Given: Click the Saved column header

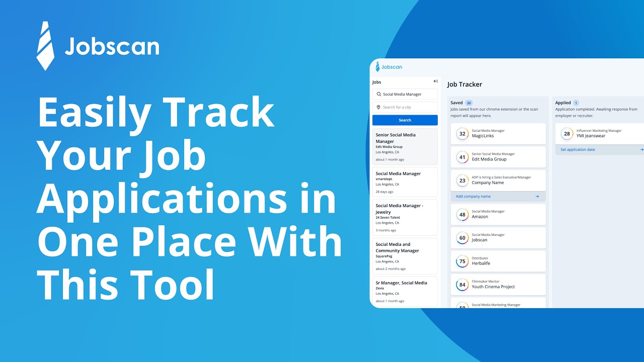Looking at the screenshot, I should click(456, 103).
